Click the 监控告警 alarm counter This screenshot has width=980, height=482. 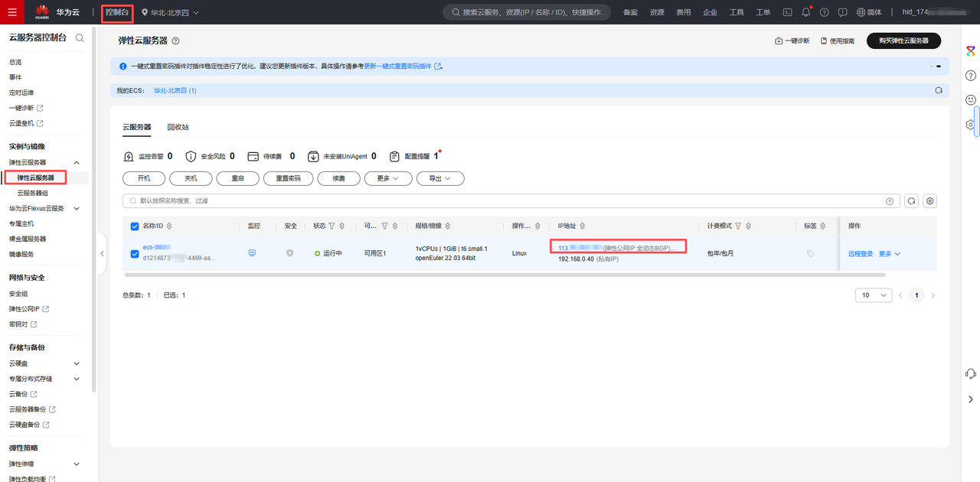click(x=148, y=156)
